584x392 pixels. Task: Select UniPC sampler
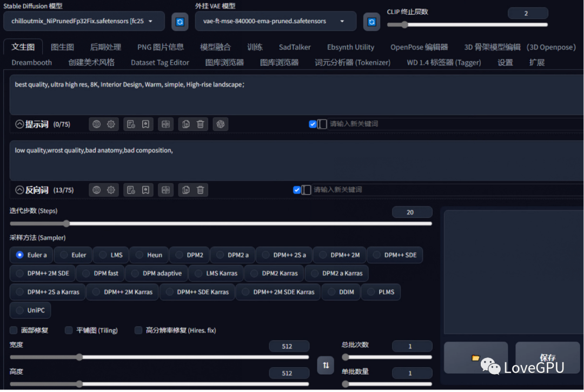[30, 310]
